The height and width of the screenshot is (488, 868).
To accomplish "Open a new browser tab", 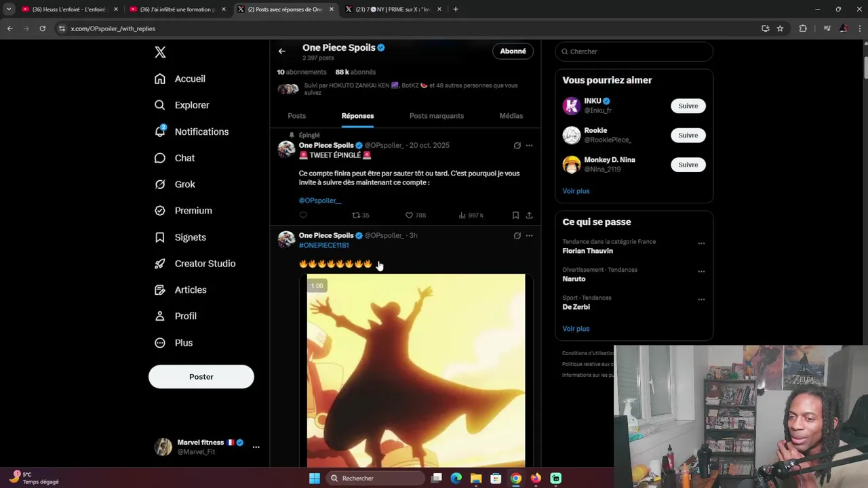I will pos(456,9).
